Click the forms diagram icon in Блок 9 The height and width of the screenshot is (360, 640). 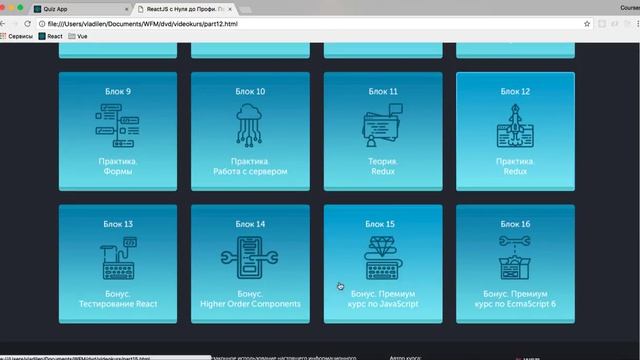(118, 125)
